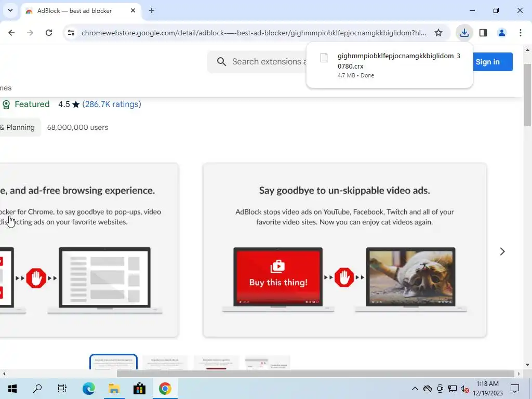Click the address bar URL

[254, 33]
